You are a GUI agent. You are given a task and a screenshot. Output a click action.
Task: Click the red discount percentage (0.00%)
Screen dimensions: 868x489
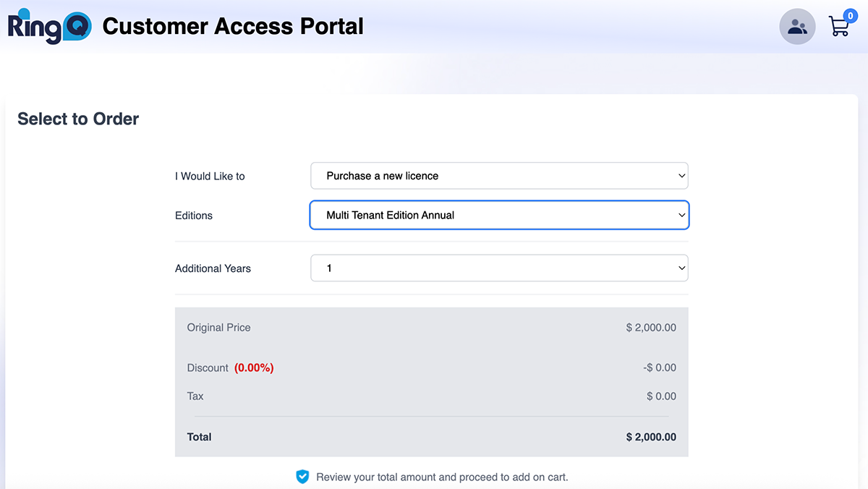point(254,367)
